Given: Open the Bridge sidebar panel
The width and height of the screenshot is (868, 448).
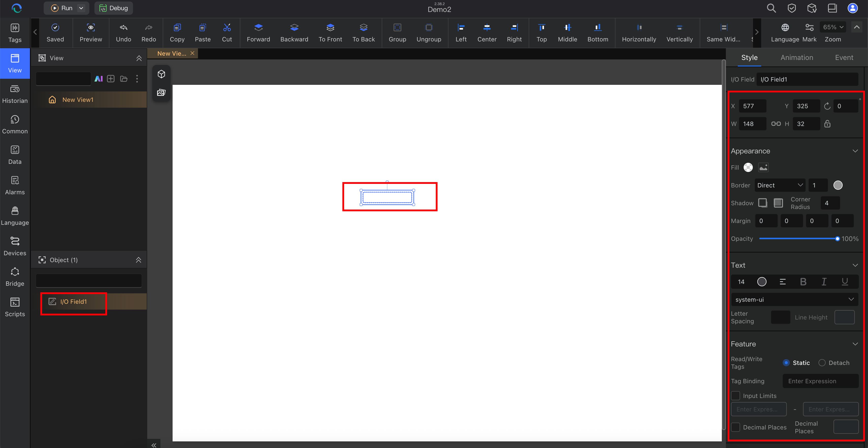Looking at the screenshot, I should click(x=15, y=277).
